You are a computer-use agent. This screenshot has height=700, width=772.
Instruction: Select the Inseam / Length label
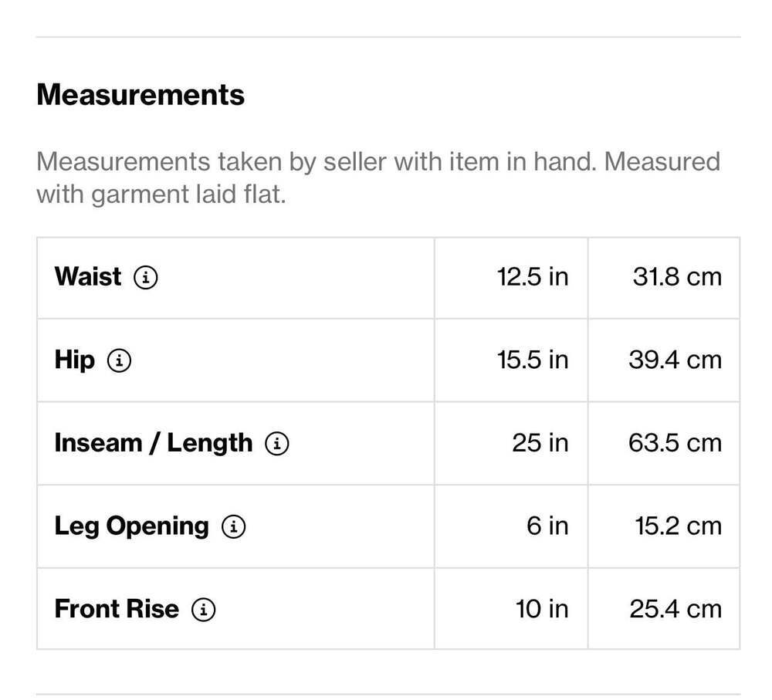(153, 443)
